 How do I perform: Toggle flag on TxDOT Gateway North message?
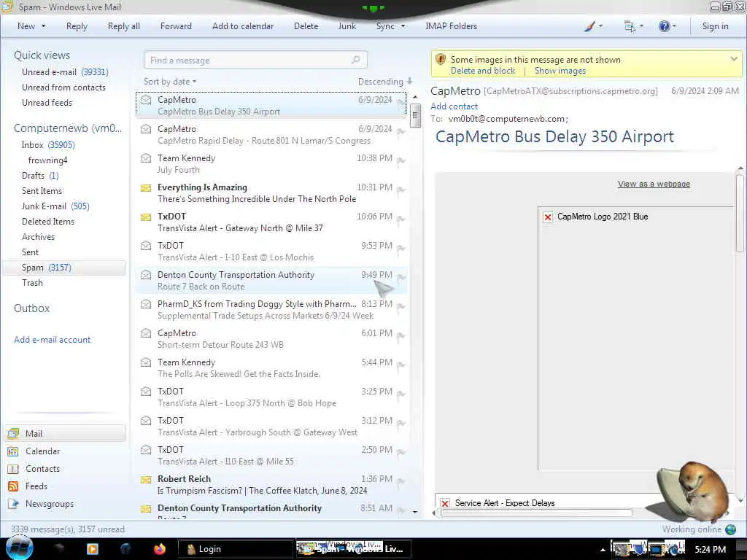(x=401, y=219)
